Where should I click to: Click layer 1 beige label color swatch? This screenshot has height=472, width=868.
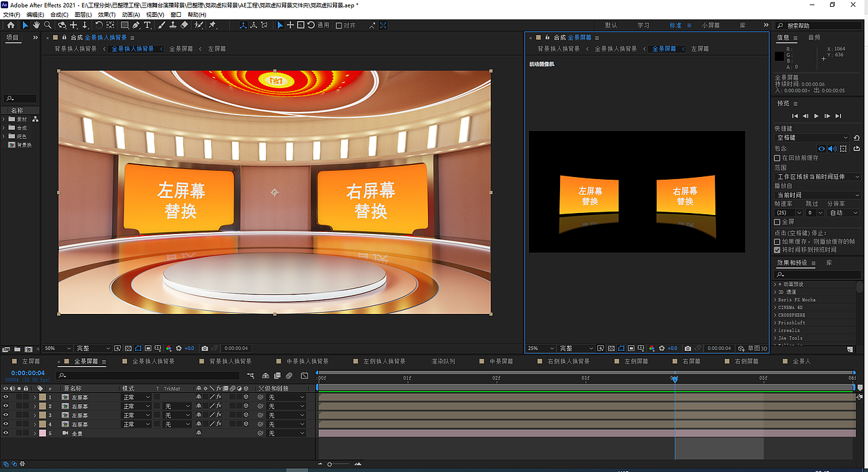[x=42, y=397]
